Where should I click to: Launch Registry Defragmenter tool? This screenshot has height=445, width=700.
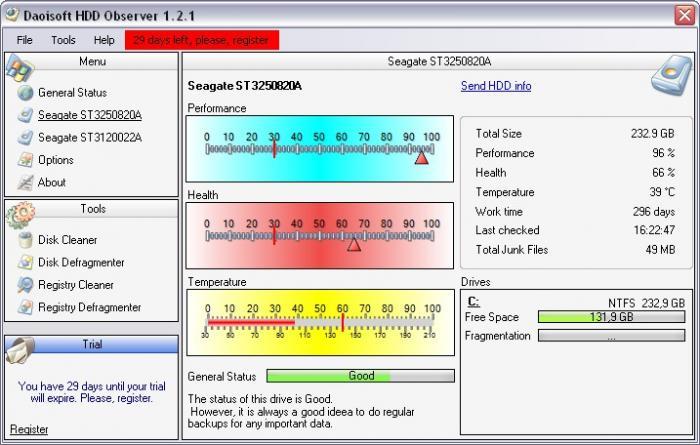point(89,307)
